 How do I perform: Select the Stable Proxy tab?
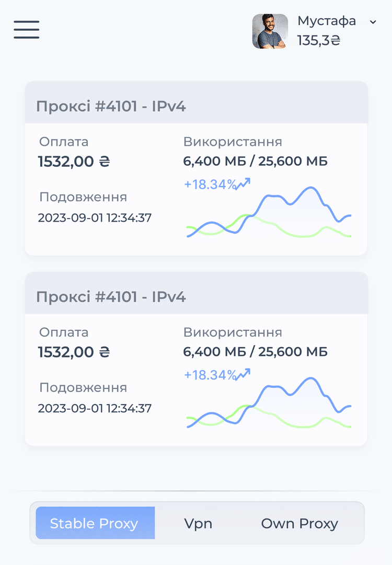click(x=94, y=523)
